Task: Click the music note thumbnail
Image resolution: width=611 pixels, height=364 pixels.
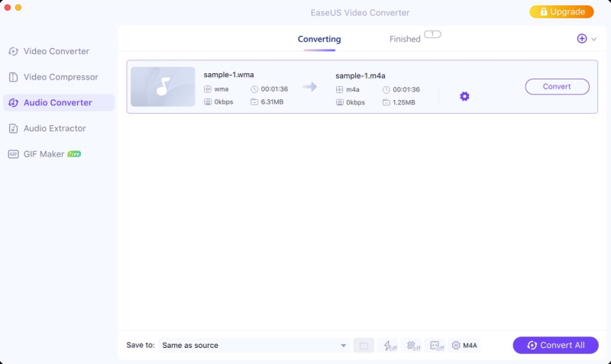Action: coord(163,87)
